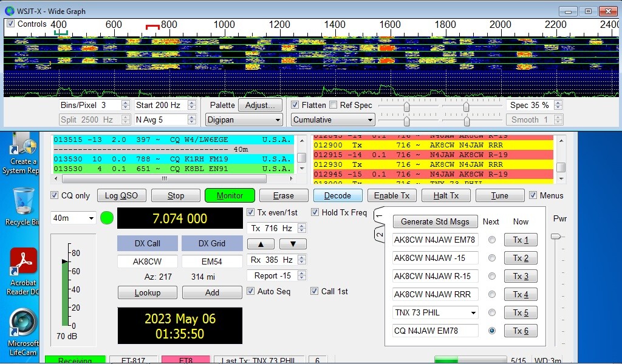
Task: Click the DX Call input field
Action: coord(147,261)
